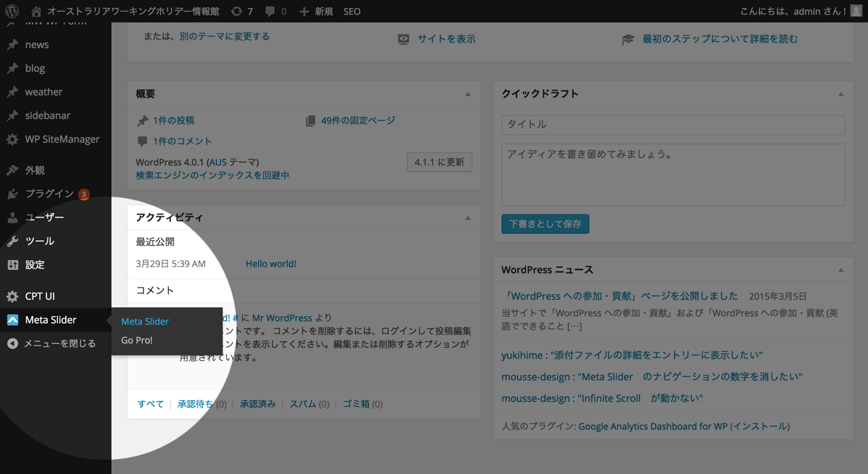Click the plug icon for プラグイン
This screenshot has width=868, height=474.
coord(12,194)
